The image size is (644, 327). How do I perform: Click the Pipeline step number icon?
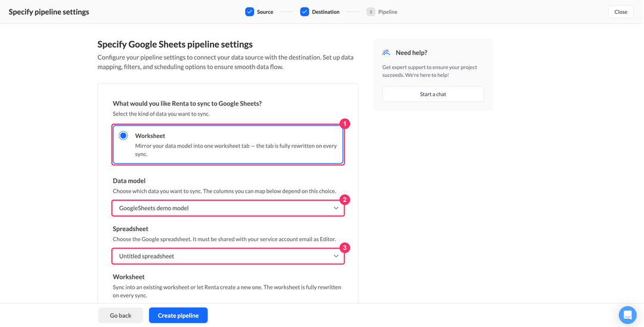(x=370, y=12)
